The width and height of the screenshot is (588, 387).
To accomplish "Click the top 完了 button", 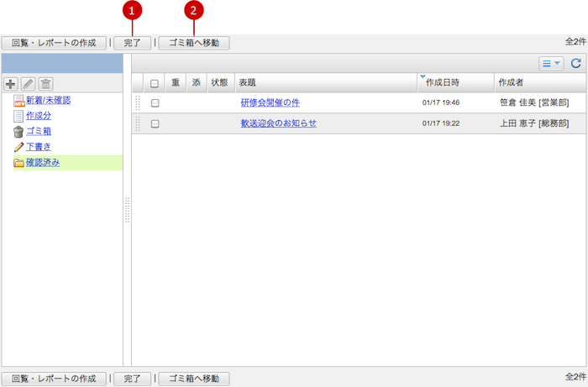I will pos(133,43).
